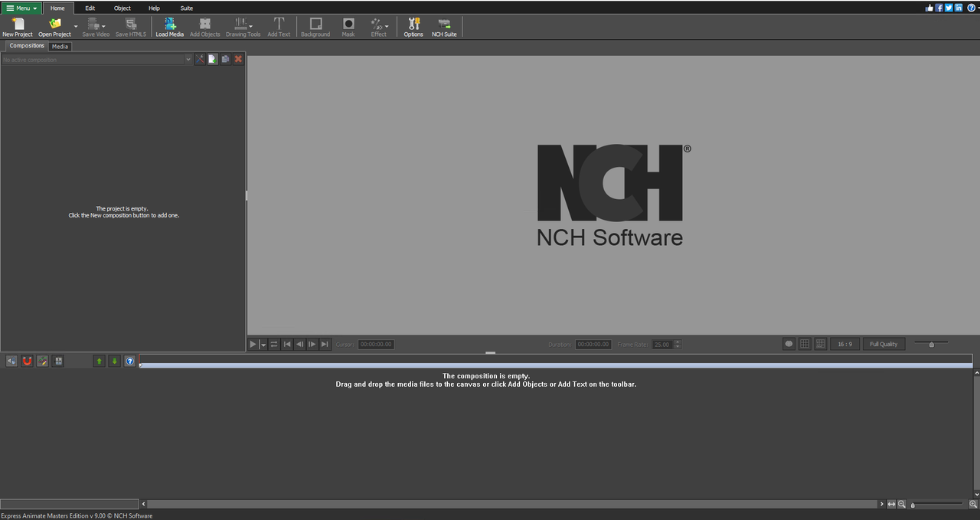Click the Load Media icon
This screenshot has width=980, height=520.
click(x=170, y=27)
